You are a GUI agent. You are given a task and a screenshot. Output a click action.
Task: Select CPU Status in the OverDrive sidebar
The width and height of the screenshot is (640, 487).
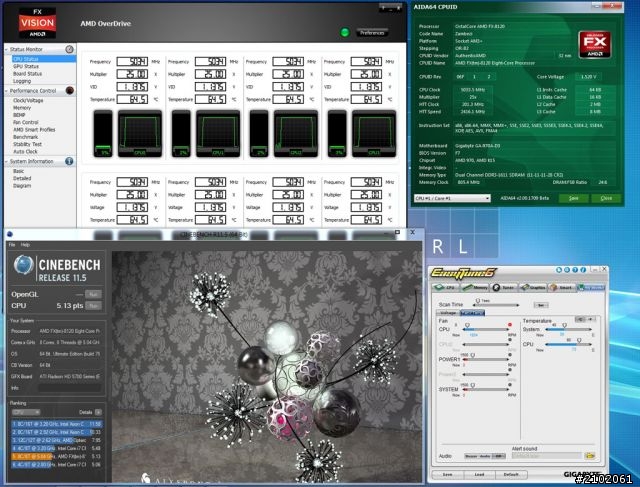click(44, 59)
